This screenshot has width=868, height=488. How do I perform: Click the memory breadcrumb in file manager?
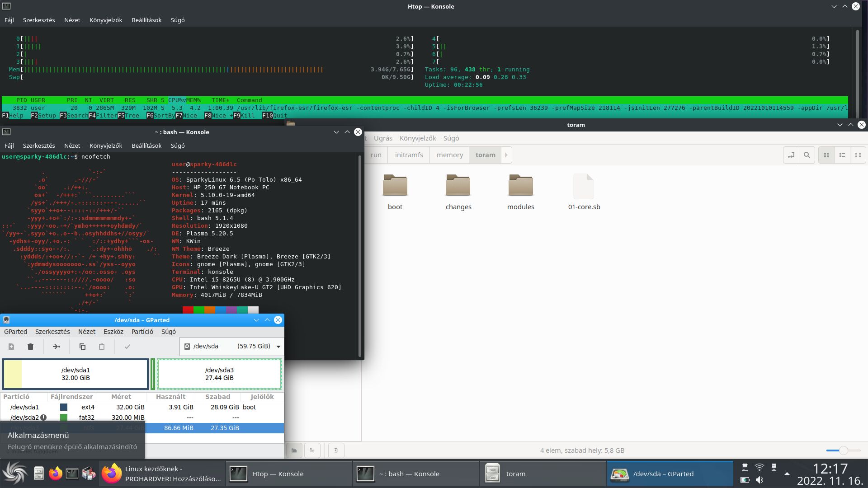pos(450,155)
